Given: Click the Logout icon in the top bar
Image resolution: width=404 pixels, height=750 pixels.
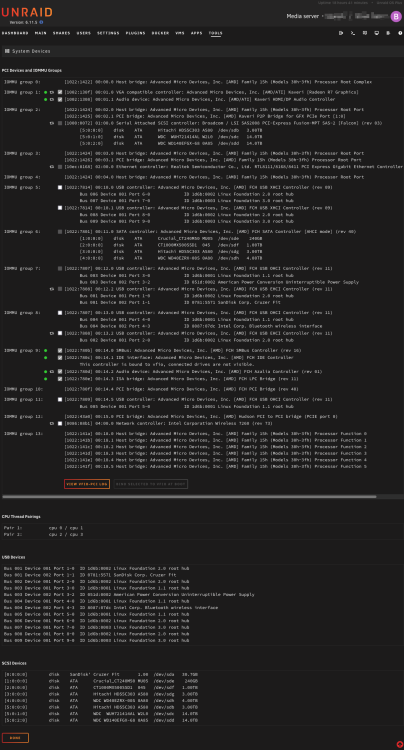Looking at the screenshot, I should (341, 33).
